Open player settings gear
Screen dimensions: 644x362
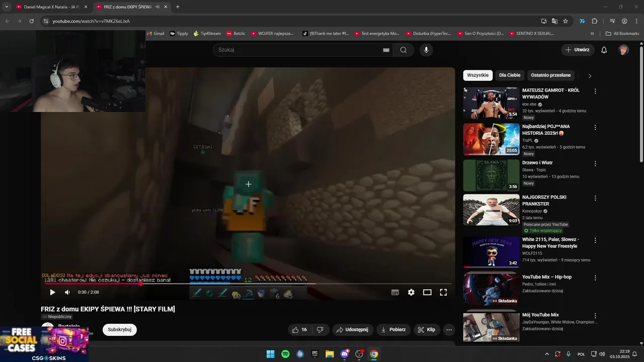point(411,292)
